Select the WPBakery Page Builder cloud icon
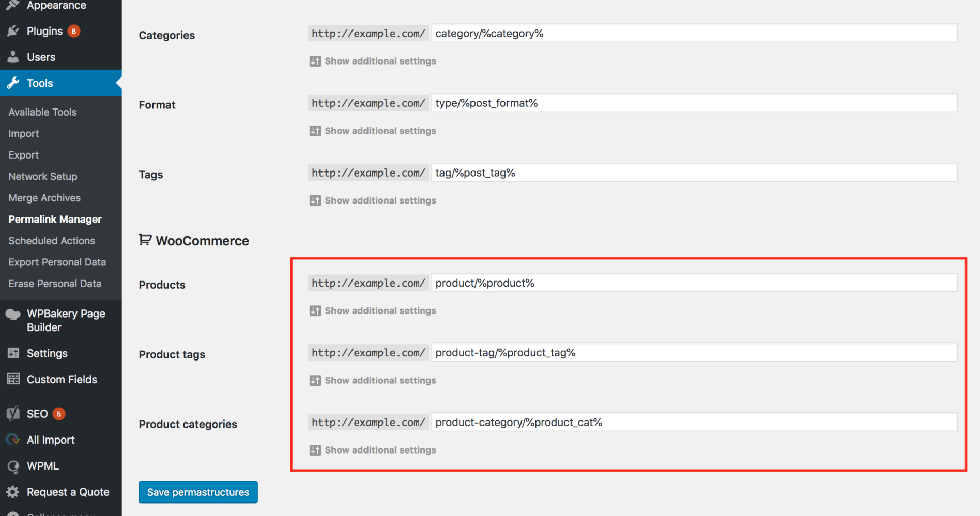Viewport: 980px width, 516px height. pyautogui.click(x=13, y=314)
